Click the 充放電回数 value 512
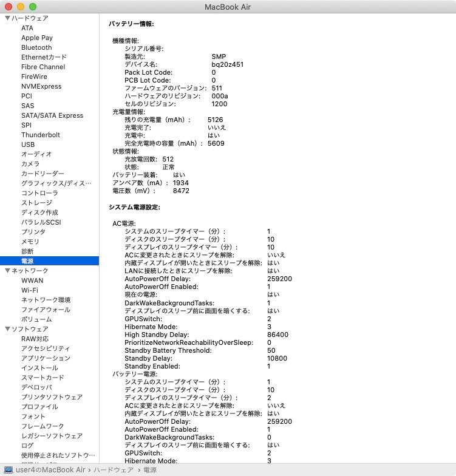This screenshot has width=456, height=476. pos(168,159)
